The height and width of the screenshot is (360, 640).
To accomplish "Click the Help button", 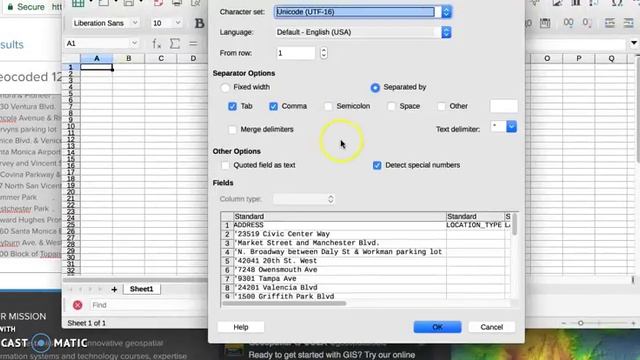I will click(x=241, y=327).
